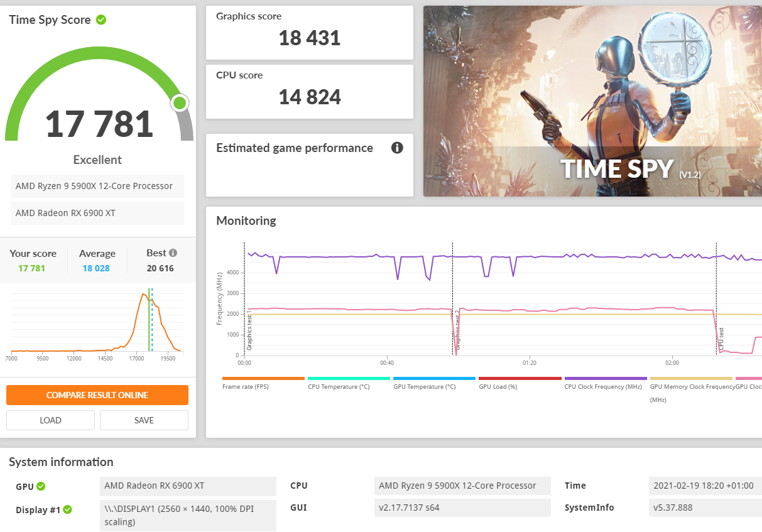Click the Display #1 resolution value
This screenshot has width=762, height=532.
click(188, 516)
